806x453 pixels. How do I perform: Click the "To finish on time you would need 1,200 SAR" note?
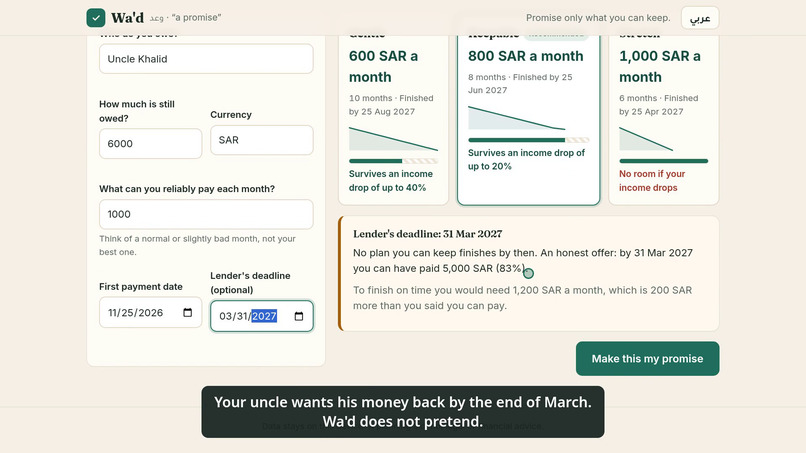pos(522,298)
